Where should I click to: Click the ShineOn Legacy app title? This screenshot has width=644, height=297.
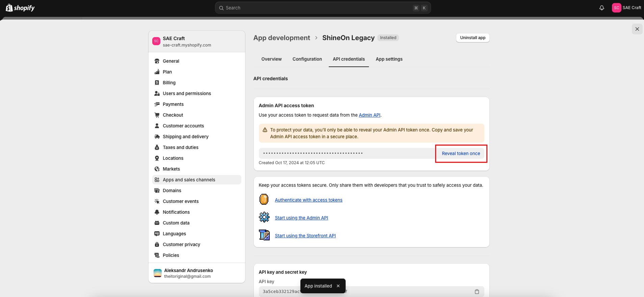(348, 38)
